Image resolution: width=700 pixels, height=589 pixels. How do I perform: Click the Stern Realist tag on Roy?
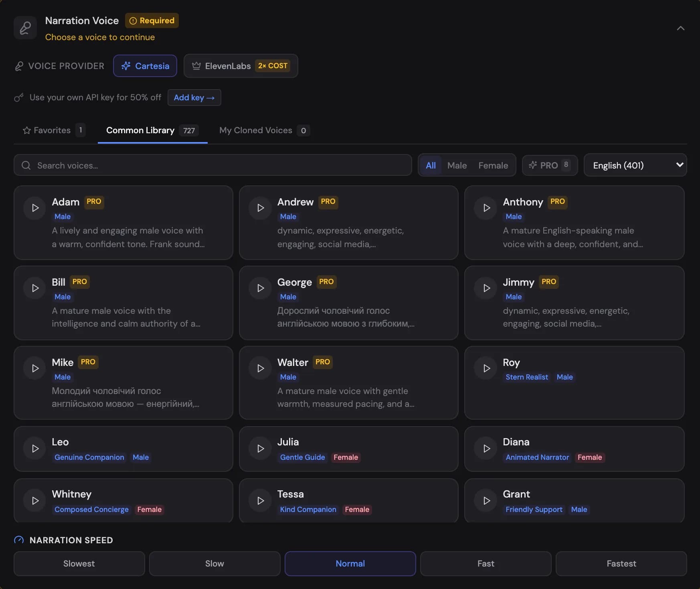pos(526,377)
